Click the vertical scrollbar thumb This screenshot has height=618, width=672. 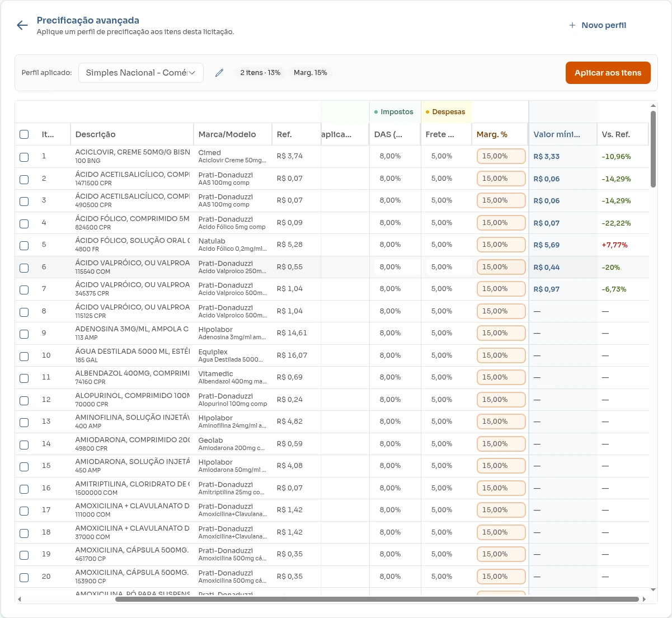653,149
